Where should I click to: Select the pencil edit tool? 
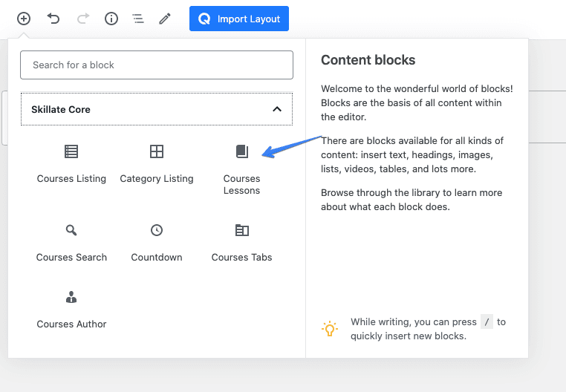(x=165, y=19)
